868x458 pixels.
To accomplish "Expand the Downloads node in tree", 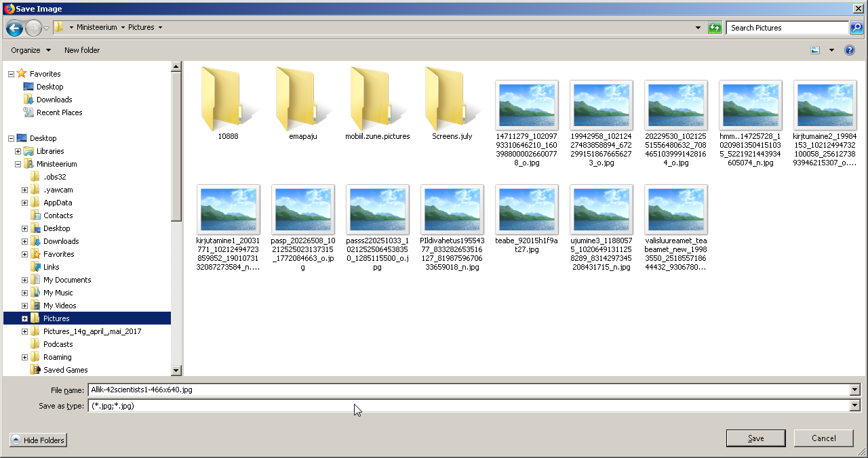I will point(25,241).
